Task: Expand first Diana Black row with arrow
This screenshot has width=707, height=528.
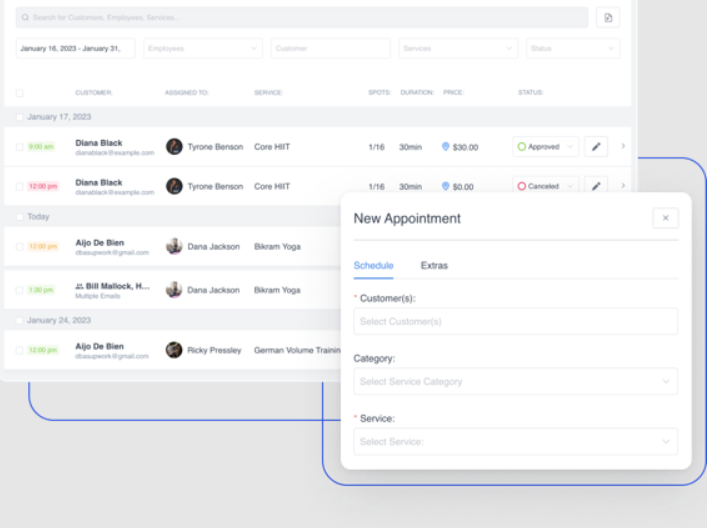Action: (623, 147)
